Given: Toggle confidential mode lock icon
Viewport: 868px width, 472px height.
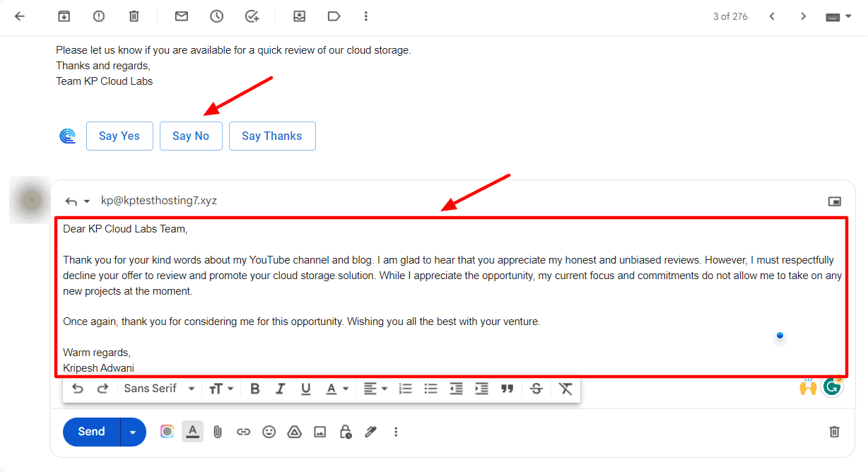Looking at the screenshot, I should coord(345,432).
